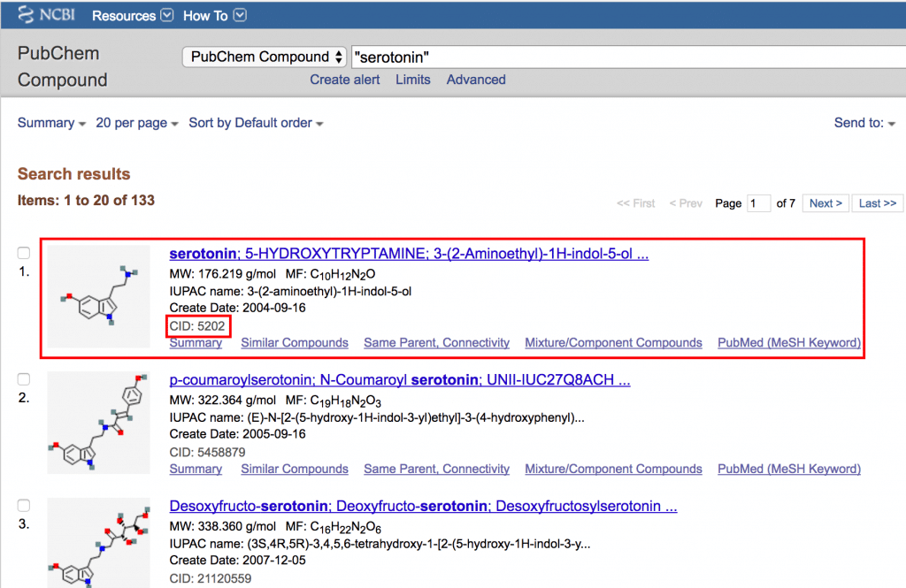Click "Create Date: 2004-09-16" text
Screen dimensions: 906x588
tap(237, 308)
